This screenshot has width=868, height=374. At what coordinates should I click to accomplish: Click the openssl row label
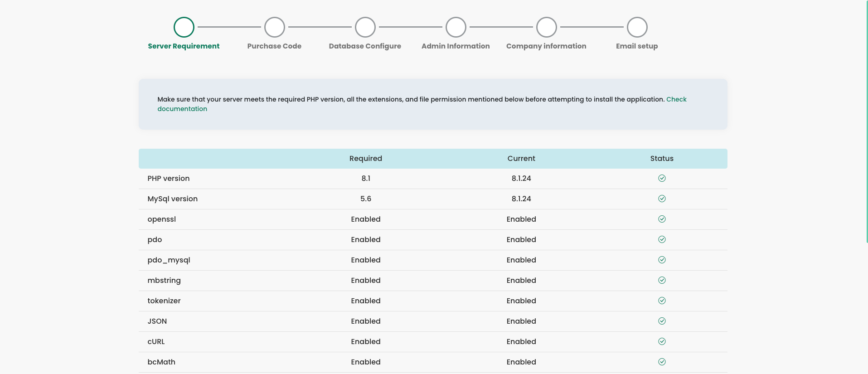(x=161, y=219)
